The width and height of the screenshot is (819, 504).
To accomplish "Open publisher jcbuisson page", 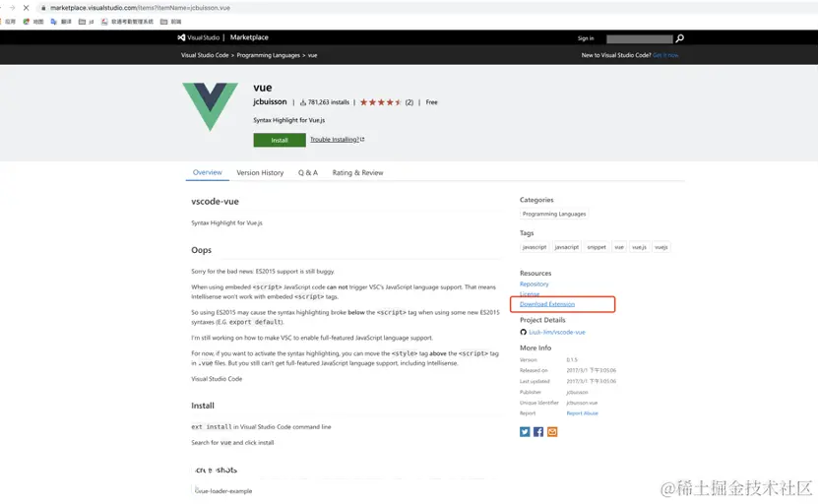I will [x=270, y=101].
